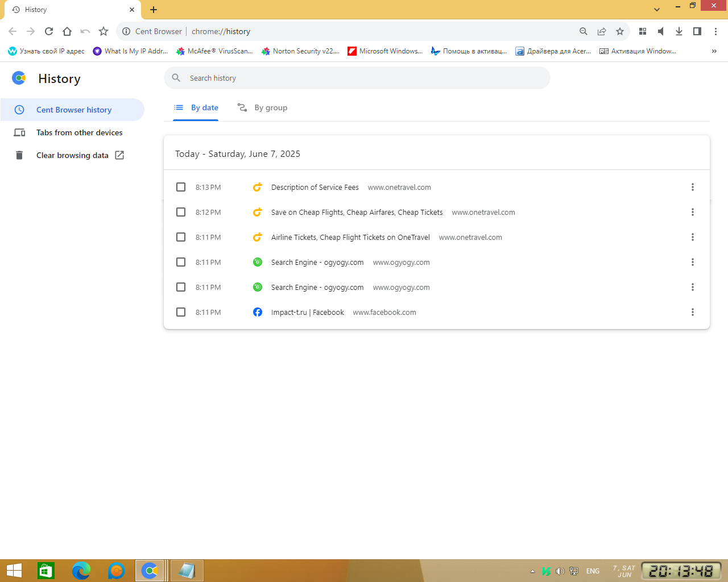Launch Microsoft Store from the taskbar
The image size is (728, 582).
pyautogui.click(x=46, y=571)
